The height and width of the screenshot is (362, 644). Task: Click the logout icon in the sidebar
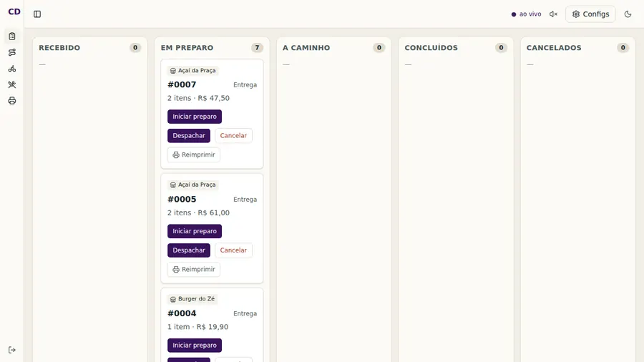coord(12,350)
